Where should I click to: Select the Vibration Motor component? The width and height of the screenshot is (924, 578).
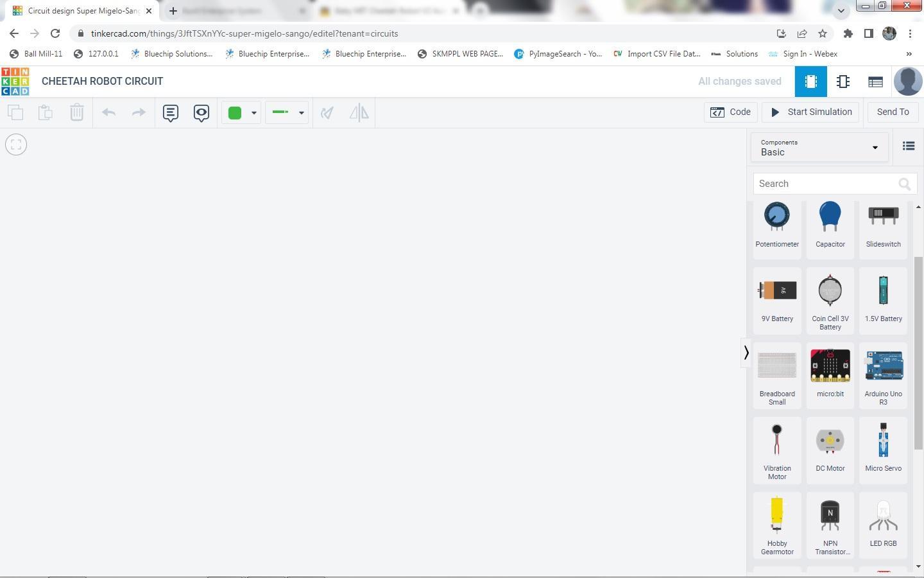pyautogui.click(x=777, y=450)
